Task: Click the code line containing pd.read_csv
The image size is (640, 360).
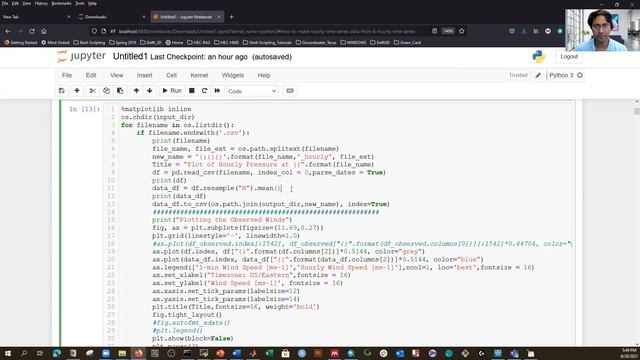Action: coord(269,173)
